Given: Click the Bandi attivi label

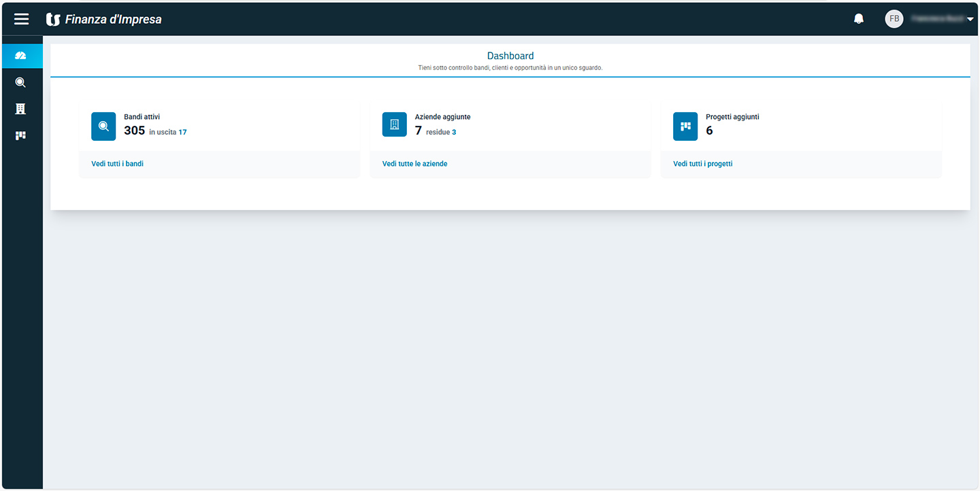Looking at the screenshot, I should coord(142,117).
